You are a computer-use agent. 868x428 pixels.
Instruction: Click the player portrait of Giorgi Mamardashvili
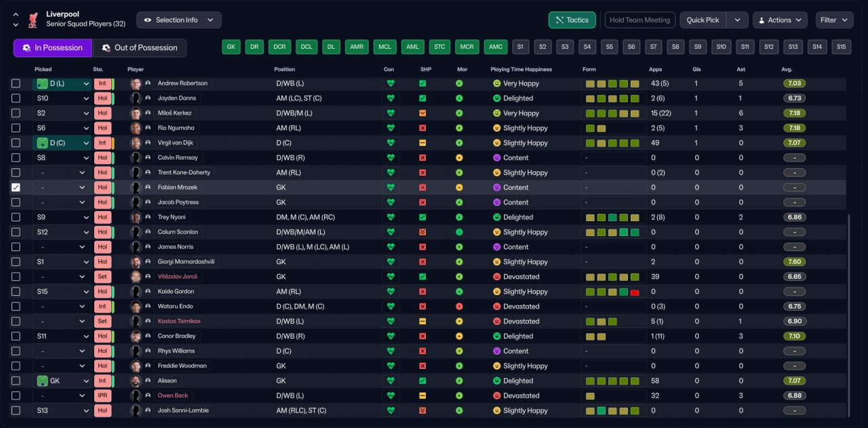[136, 262]
